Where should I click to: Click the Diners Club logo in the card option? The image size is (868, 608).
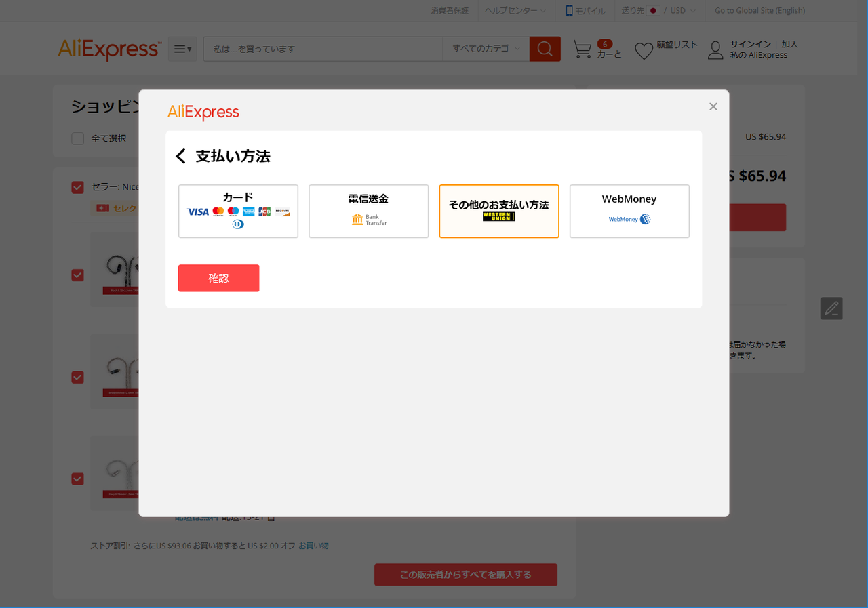click(x=238, y=224)
